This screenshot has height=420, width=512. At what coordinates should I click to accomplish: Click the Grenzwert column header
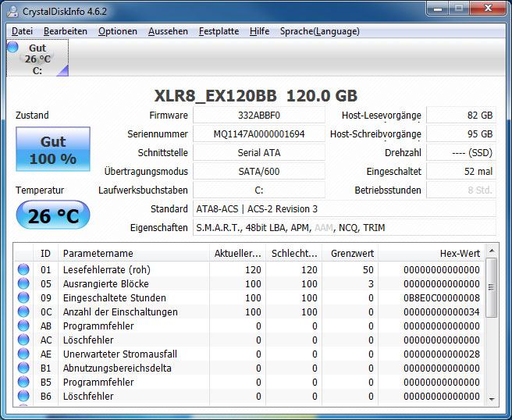coord(350,254)
